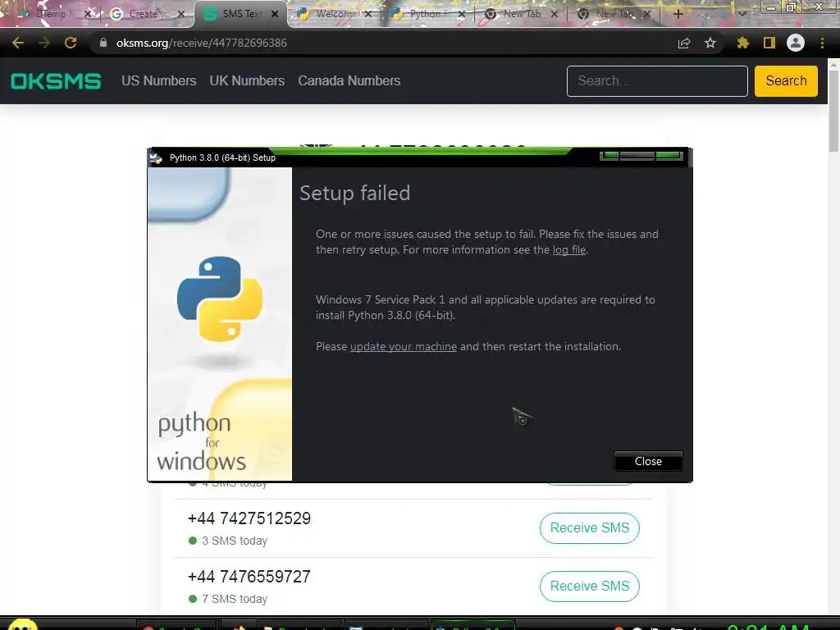Open the log file link in setup

(x=569, y=249)
